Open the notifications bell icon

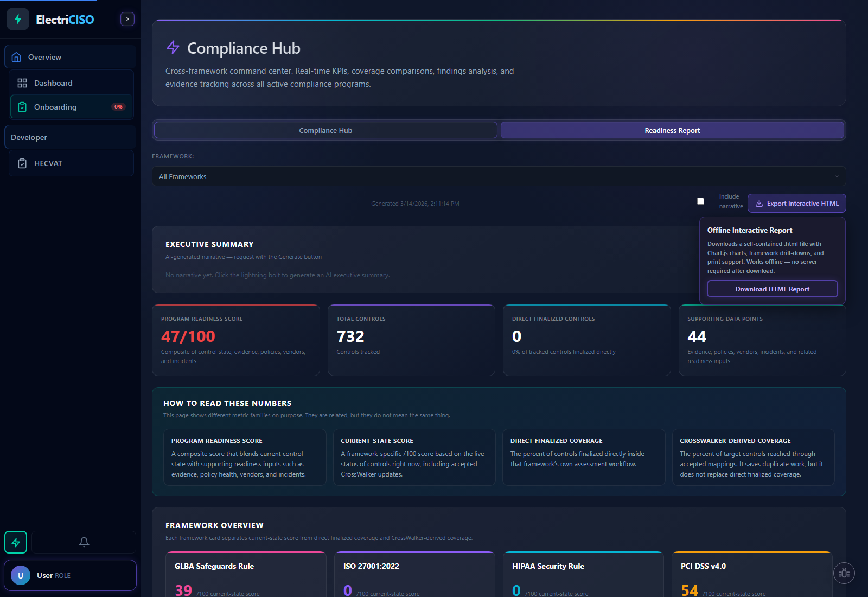(84, 542)
